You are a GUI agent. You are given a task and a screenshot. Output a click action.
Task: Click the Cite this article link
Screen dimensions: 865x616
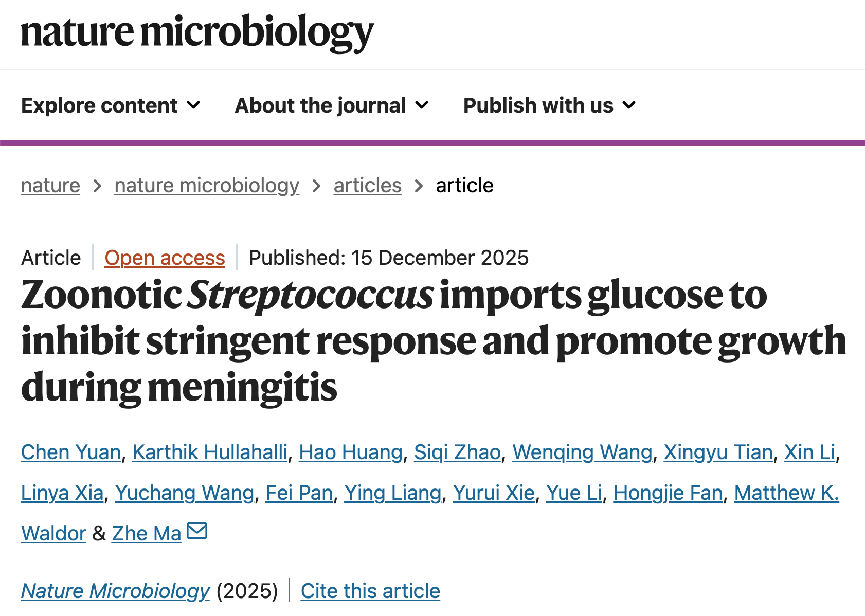[x=370, y=591]
